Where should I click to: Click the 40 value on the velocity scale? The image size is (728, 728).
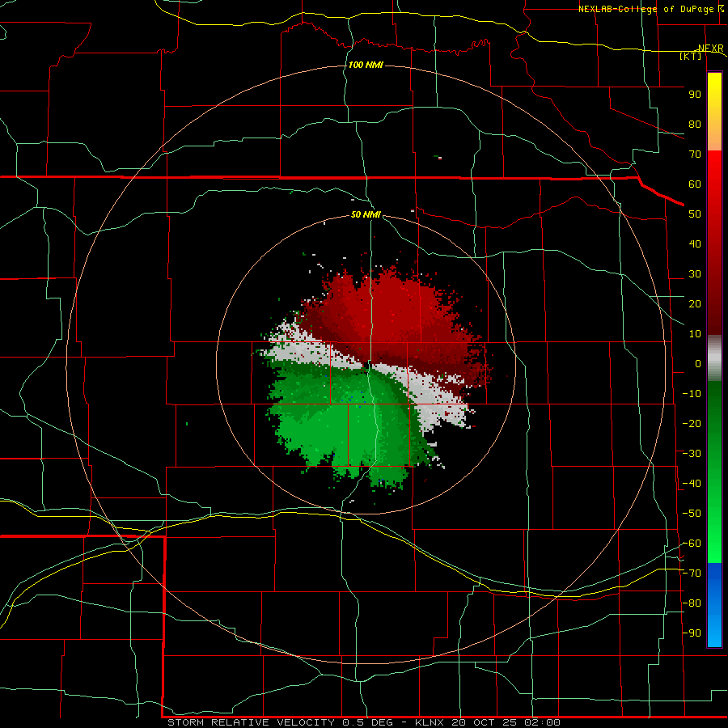tap(695, 243)
